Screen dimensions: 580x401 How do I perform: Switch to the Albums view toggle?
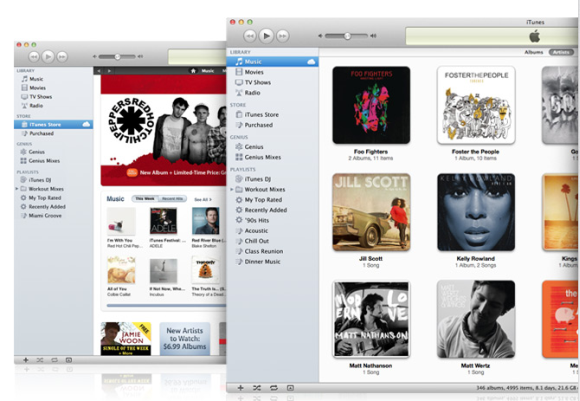pyautogui.click(x=534, y=52)
